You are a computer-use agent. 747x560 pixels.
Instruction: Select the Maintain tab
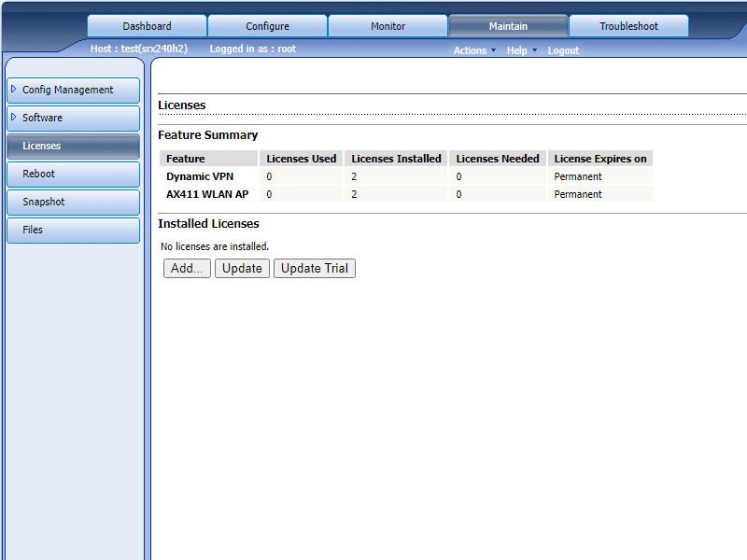coord(508,26)
